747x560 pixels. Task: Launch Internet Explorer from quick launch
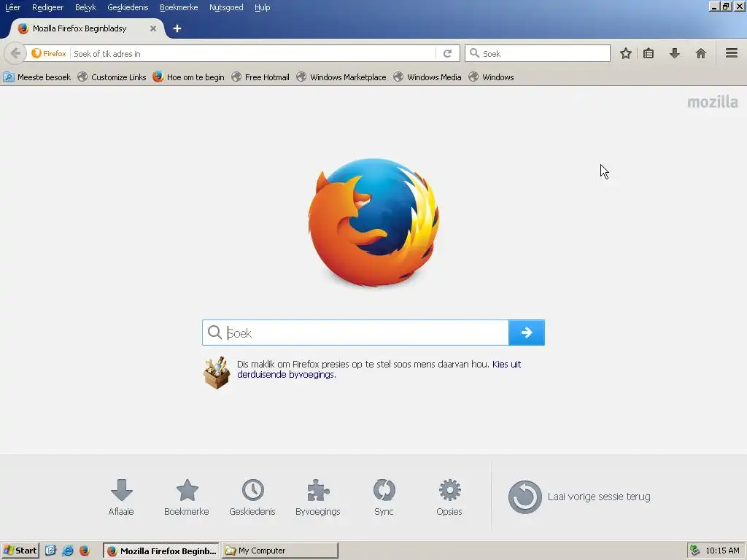67,551
